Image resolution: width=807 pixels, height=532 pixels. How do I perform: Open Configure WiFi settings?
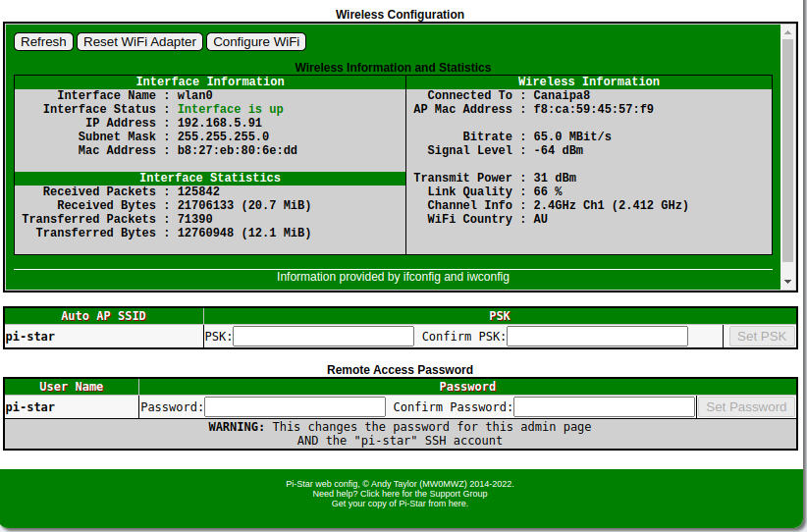coord(255,42)
